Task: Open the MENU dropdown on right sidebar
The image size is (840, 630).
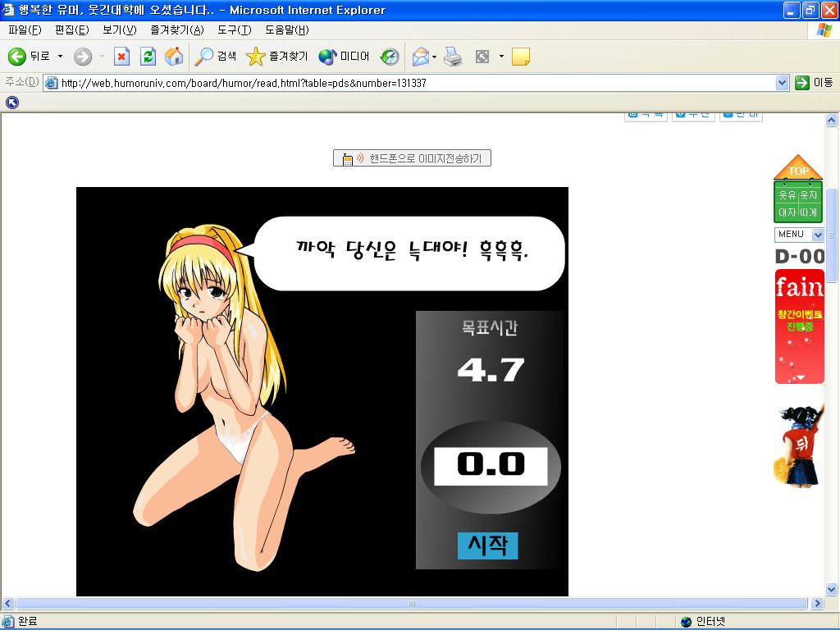Action: coord(799,234)
